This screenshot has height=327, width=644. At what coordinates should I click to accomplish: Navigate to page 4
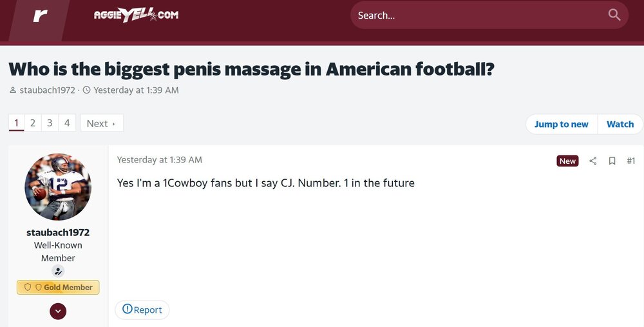click(x=67, y=123)
